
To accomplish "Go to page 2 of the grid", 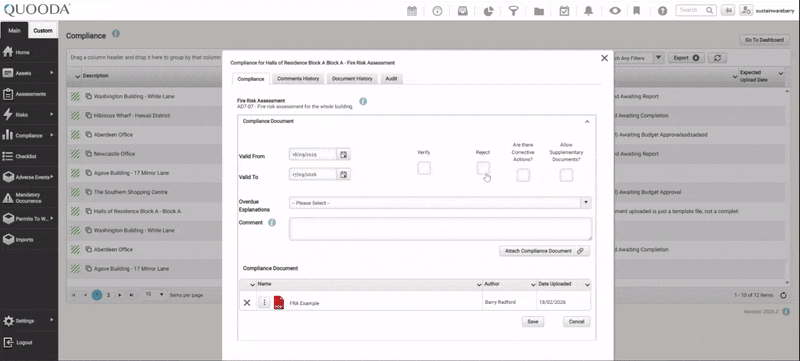I will pos(108,295).
